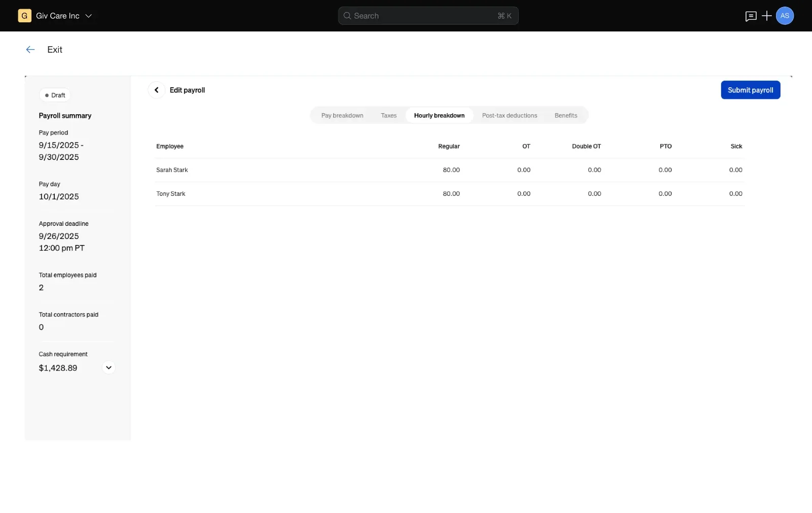
Task: Click Tony Stark's Sick value 0.00
Action: pos(735,194)
